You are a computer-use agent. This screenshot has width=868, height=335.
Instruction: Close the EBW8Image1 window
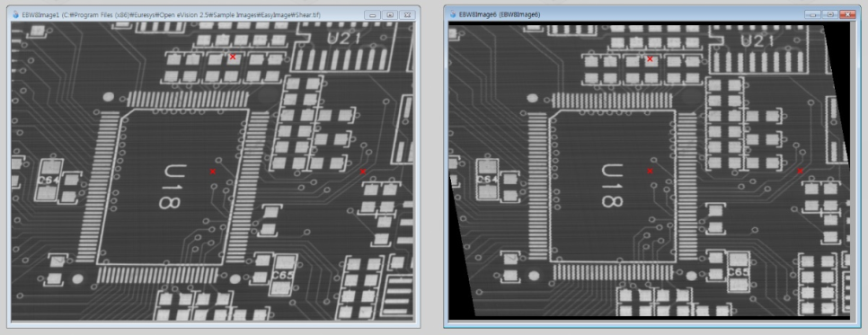[x=407, y=15]
